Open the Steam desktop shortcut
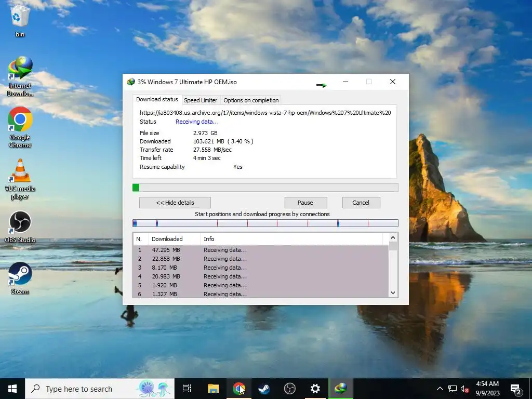This screenshot has width=532, height=399. point(20,278)
